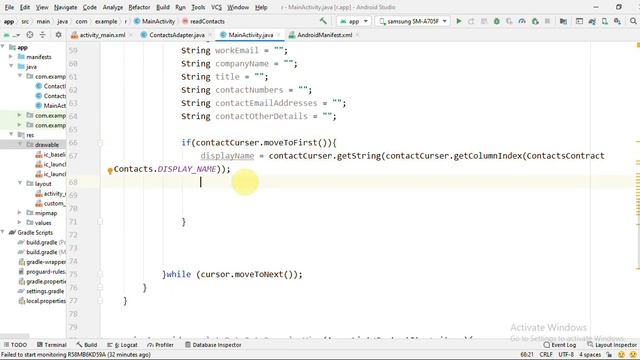The image size is (640, 360).
Task: Open the samsung SM-A705F device dropdown
Action: point(412,21)
